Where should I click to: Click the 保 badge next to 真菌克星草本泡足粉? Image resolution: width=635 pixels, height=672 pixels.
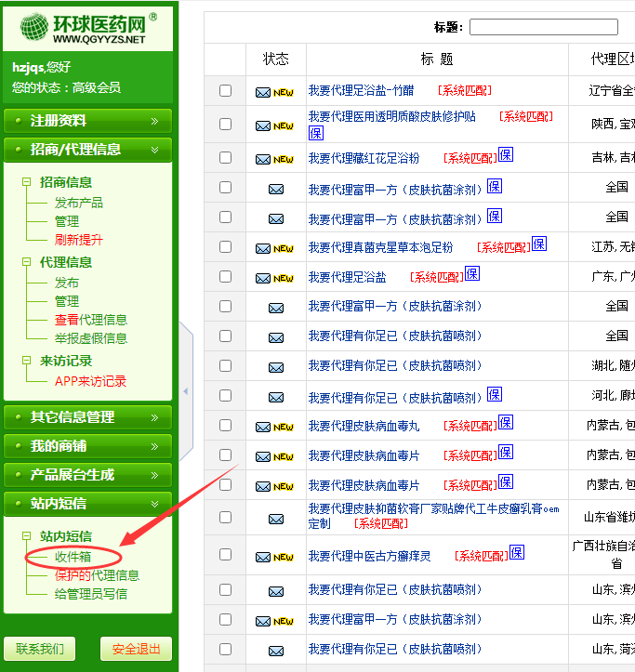(x=539, y=244)
